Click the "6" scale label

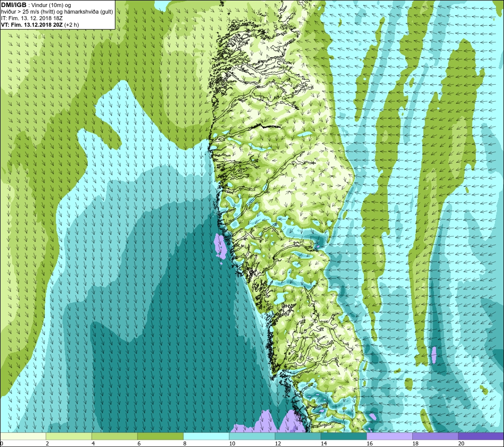tap(139, 443)
